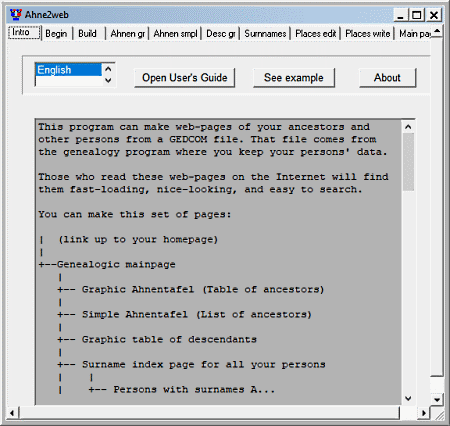Open the Ahnen smpl tab
The height and width of the screenshot is (426, 450).
point(175,34)
